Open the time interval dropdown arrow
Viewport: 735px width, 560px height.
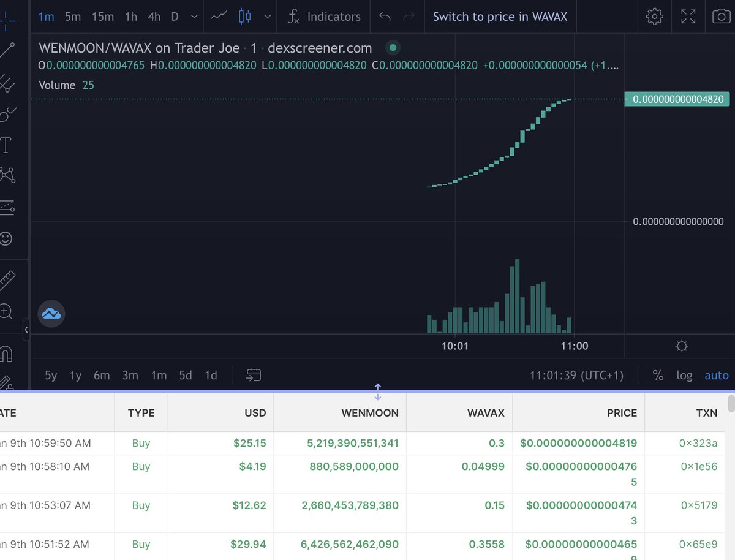click(195, 17)
